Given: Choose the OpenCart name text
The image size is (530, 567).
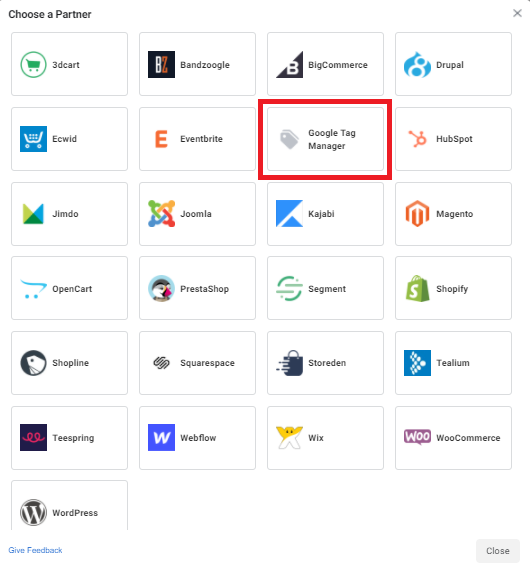Looking at the screenshot, I should pyautogui.click(x=72, y=289).
